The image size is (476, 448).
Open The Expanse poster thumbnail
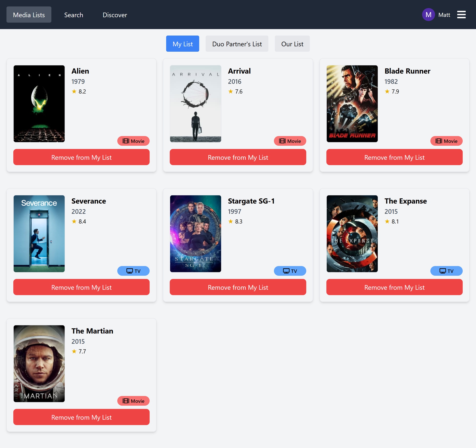point(352,234)
